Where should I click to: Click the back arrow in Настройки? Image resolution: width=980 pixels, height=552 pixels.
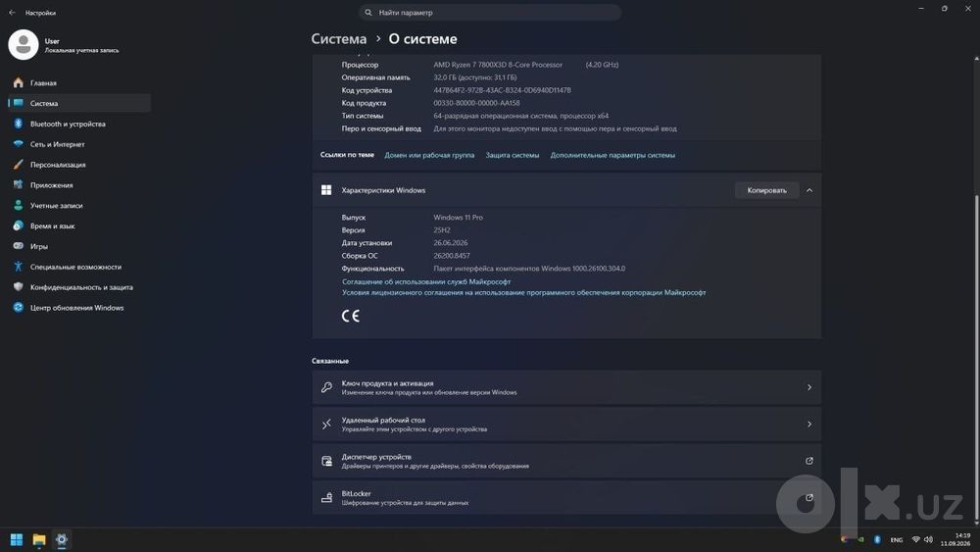pos(12,13)
